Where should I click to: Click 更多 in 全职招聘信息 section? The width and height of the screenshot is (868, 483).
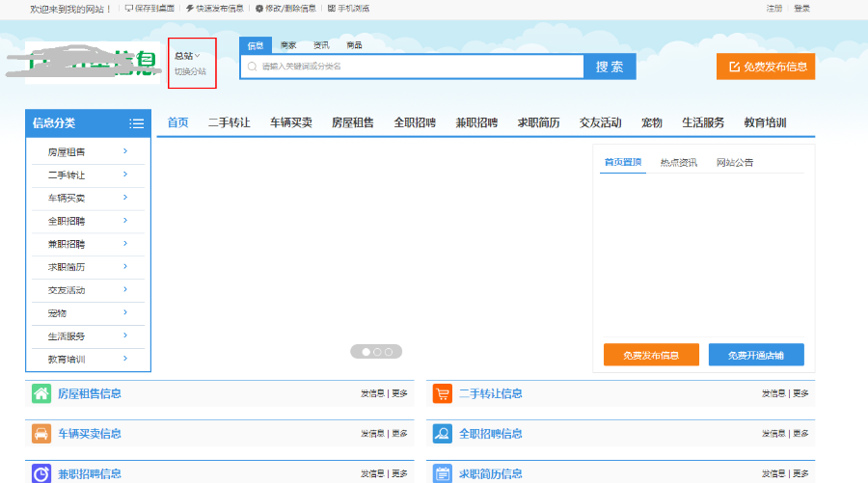coord(800,433)
